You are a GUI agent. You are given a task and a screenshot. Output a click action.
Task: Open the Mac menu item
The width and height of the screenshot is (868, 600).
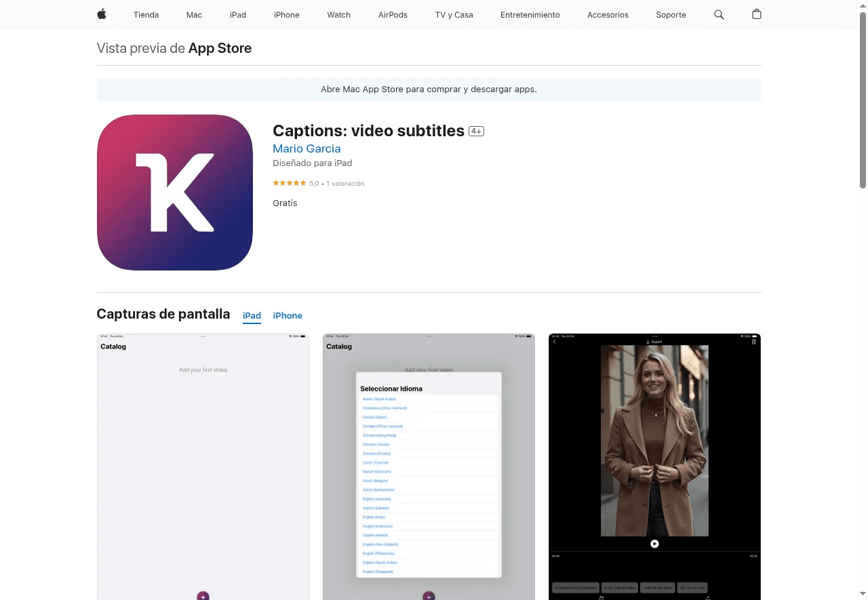(x=194, y=14)
